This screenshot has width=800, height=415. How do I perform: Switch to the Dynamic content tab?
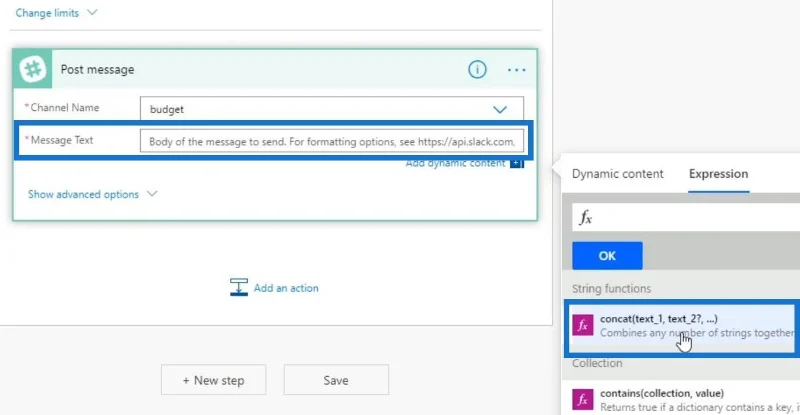pyautogui.click(x=617, y=174)
